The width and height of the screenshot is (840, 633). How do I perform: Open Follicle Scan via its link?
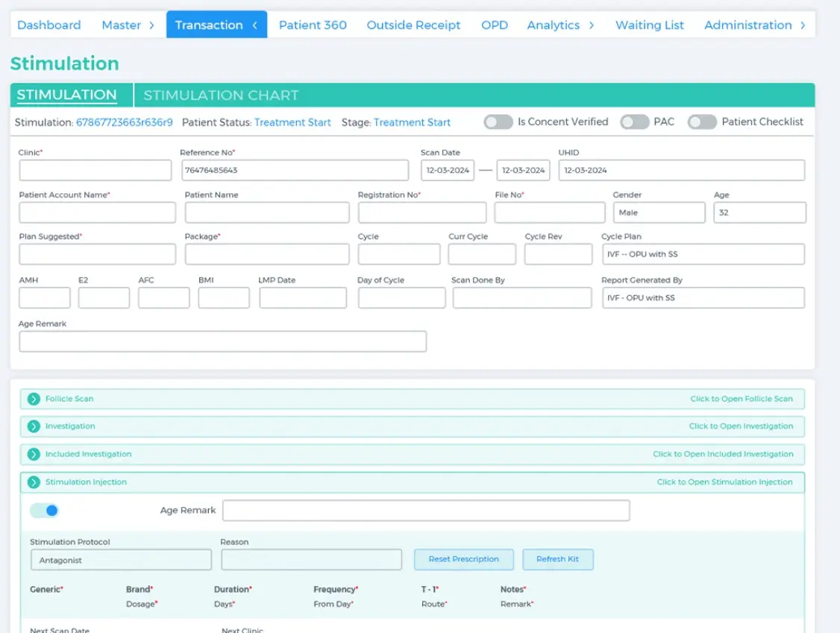[x=742, y=398]
